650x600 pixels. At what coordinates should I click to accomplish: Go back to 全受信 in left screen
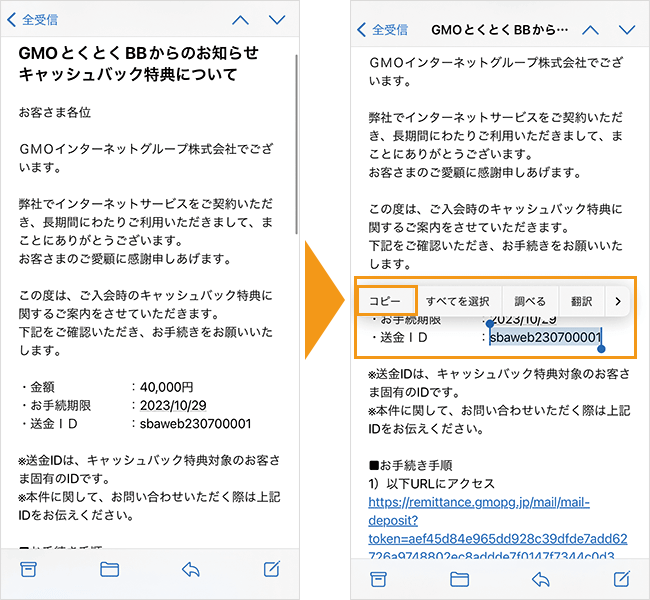pos(33,19)
